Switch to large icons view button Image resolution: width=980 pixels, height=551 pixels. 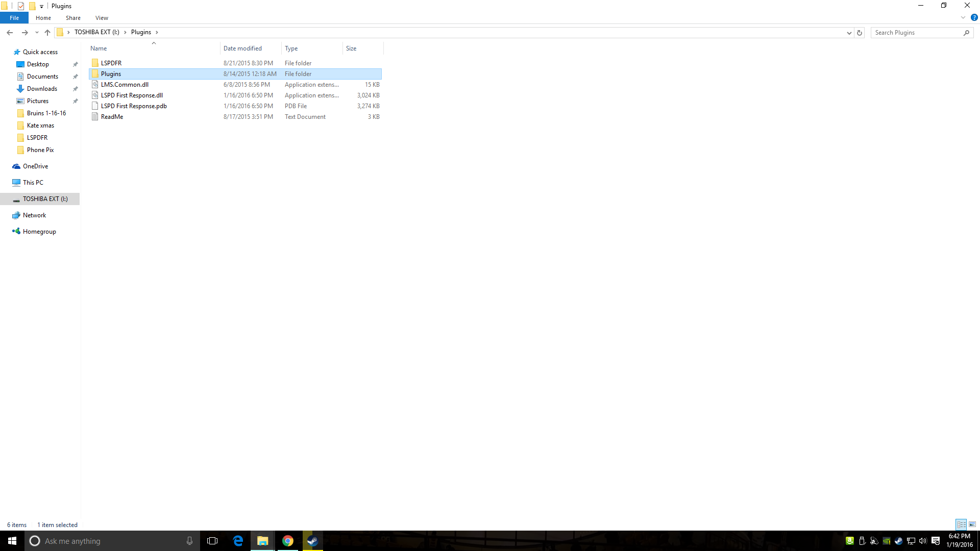[x=972, y=524]
